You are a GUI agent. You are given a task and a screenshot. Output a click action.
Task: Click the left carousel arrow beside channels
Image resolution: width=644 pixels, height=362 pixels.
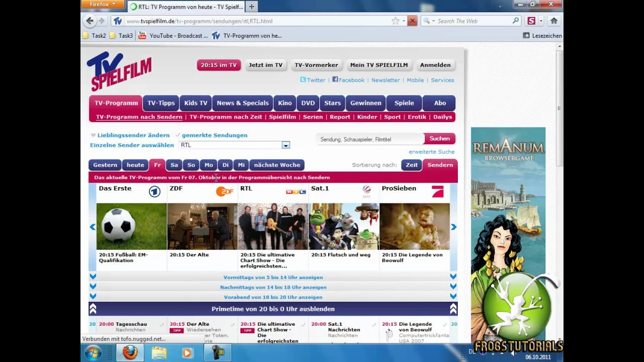[x=93, y=227]
